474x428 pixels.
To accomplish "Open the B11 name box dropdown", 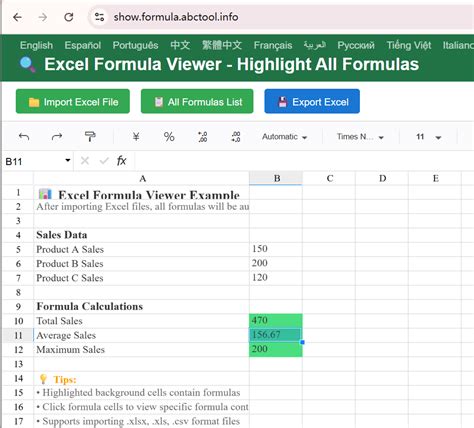I will coord(68,160).
